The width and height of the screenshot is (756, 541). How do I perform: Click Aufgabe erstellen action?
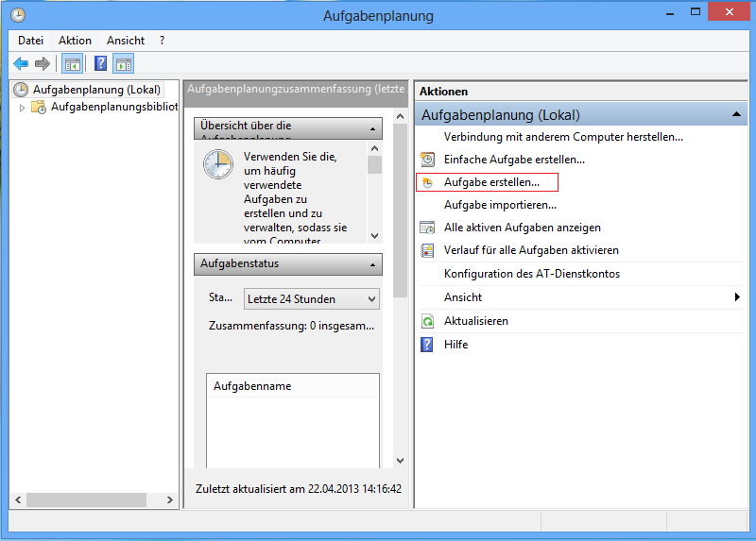491,182
